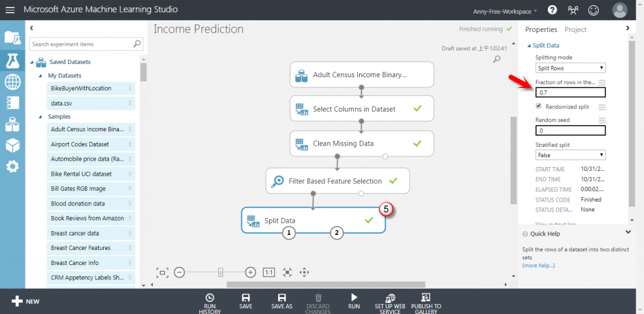This screenshot has height=314, width=644.
Task: Click Split Data output port 2
Action: coord(337,233)
